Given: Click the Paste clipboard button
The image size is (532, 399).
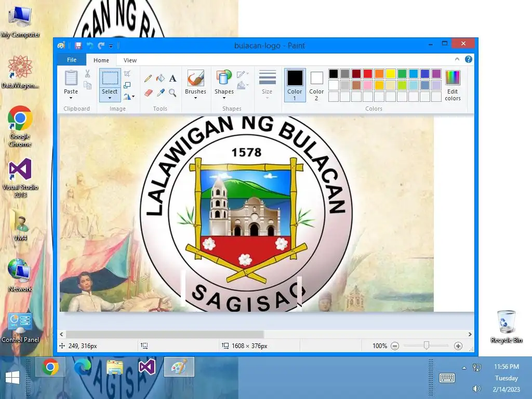Looking at the screenshot, I should 71,79.
